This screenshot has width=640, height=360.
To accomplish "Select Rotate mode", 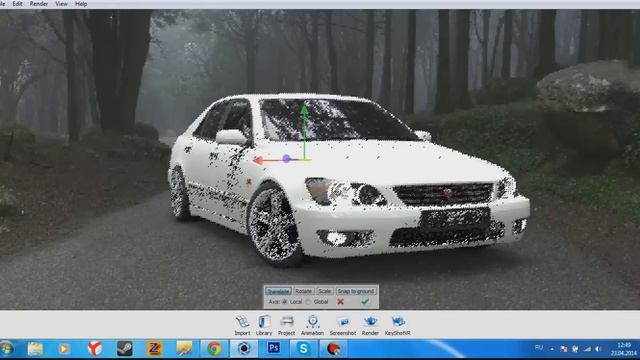I will (x=303, y=291).
